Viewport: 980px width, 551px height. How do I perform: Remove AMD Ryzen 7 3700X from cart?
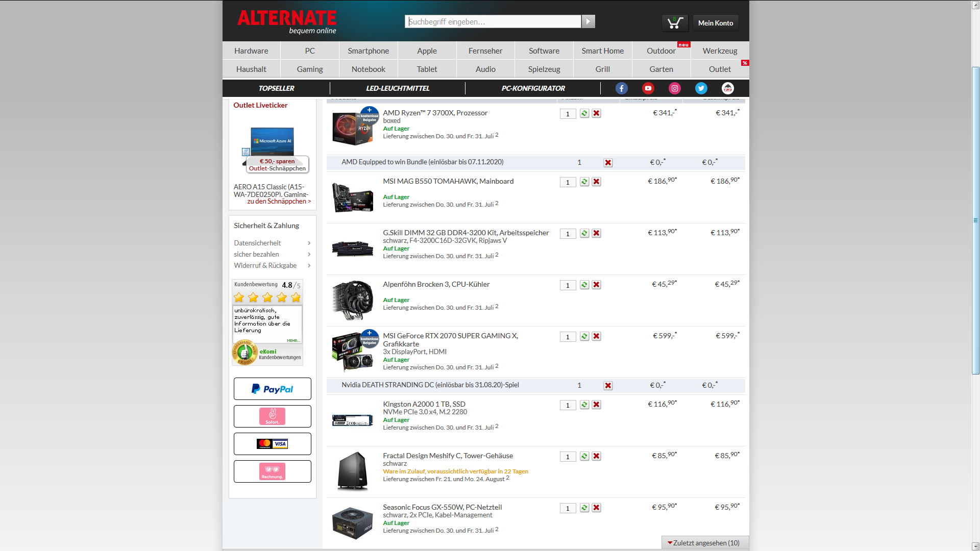point(596,113)
